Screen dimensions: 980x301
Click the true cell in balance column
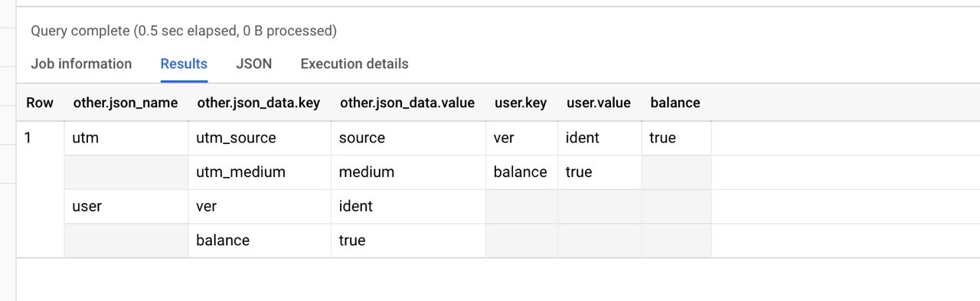676,139
